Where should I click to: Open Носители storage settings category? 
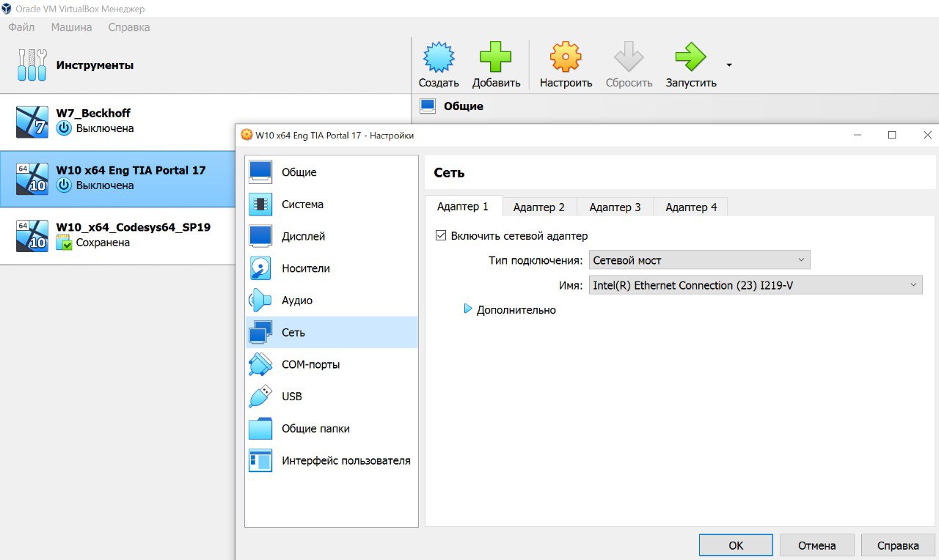pos(331,268)
